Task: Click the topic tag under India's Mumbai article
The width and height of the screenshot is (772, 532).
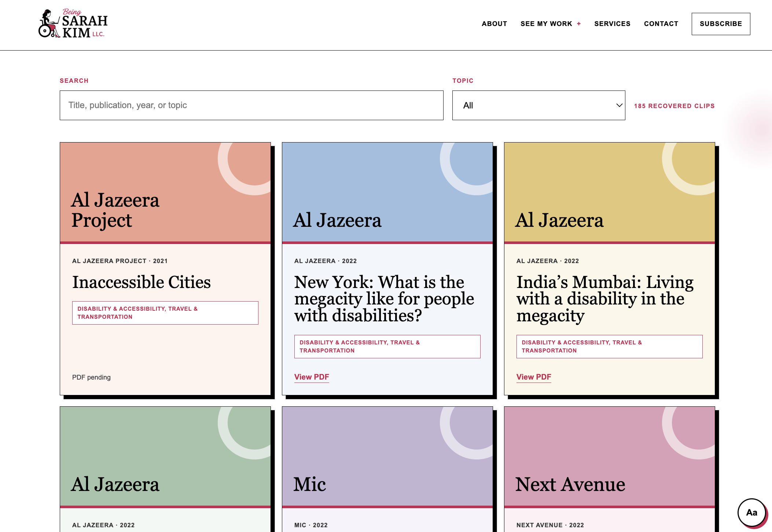Action: (x=610, y=347)
